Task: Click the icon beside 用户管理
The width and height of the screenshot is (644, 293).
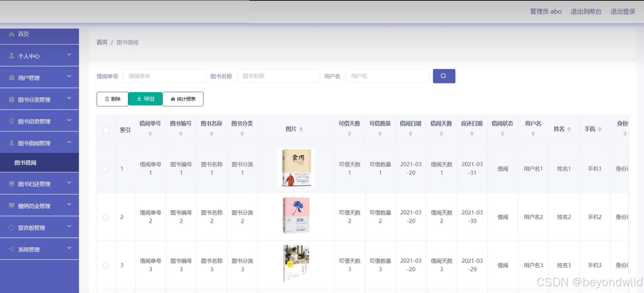Action: click(x=12, y=77)
